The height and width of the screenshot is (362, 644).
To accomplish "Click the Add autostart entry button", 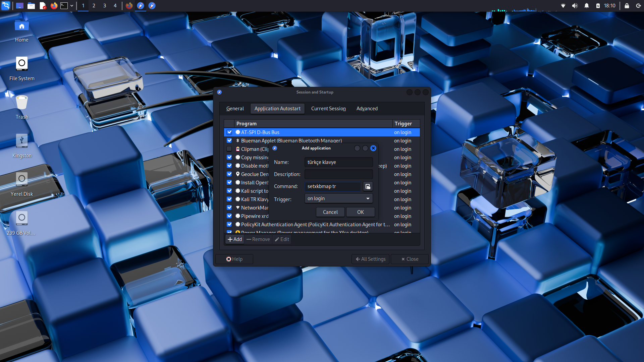I will pos(235,239).
